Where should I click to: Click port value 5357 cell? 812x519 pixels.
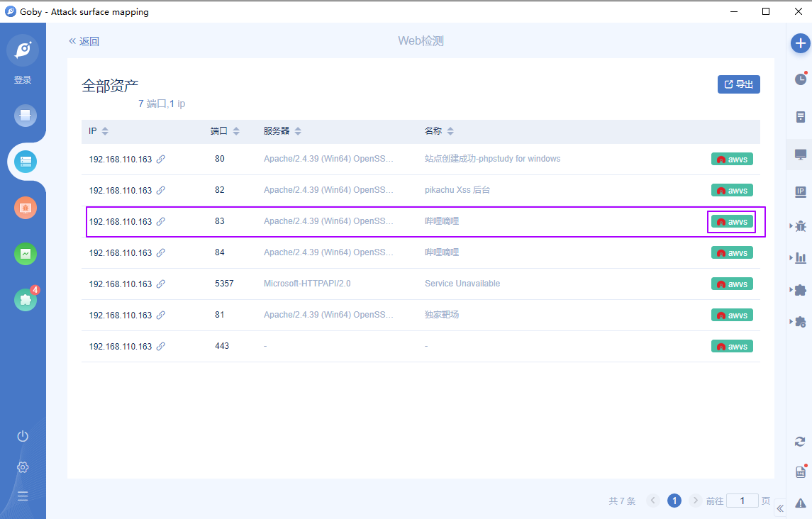(224, 284)
